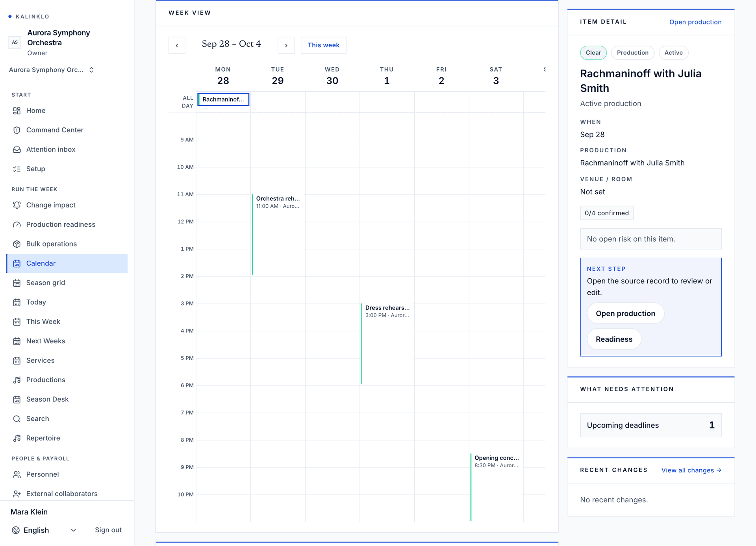Click the Production chip

(x=632, y=53)
